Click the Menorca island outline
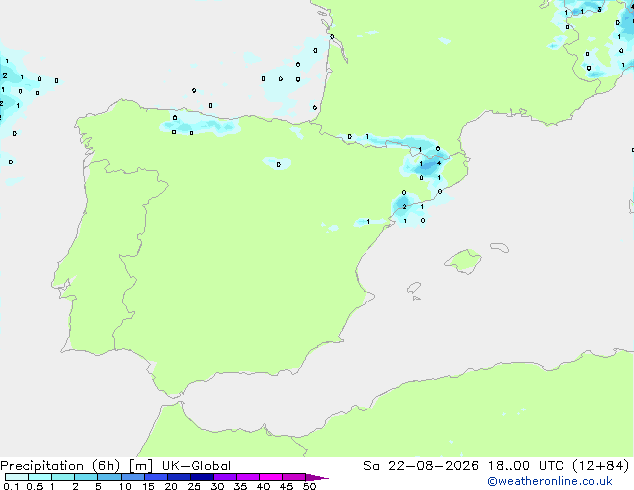The image size is (634, 490). (499, 247)
